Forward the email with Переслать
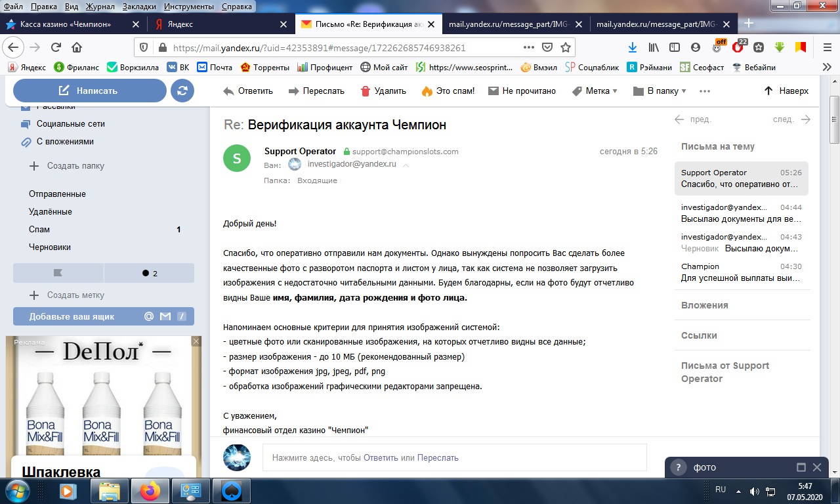This screenshot has height=504, width=840. 316,91
